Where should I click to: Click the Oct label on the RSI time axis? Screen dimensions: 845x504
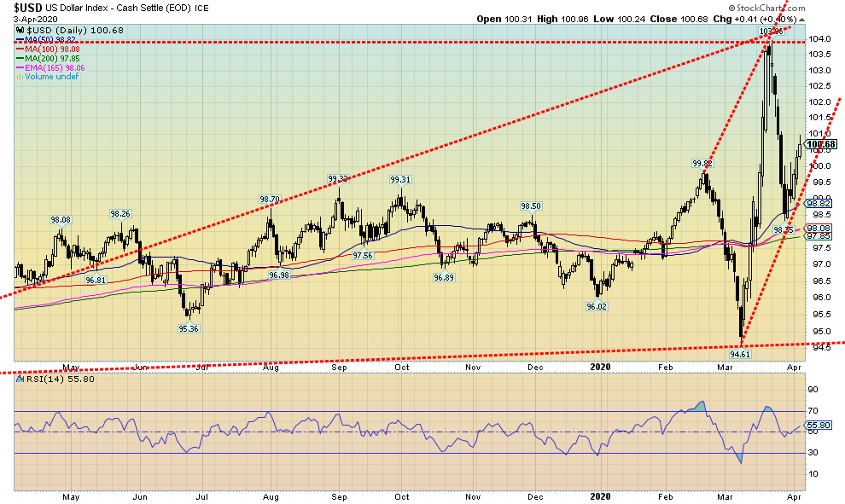coord(402,495)
